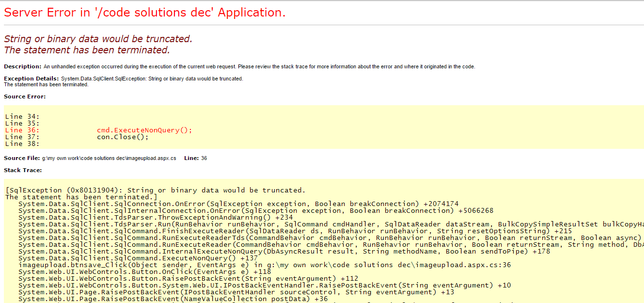The image size is (644, 303).
Task: Select the Exception Details label
Action: pyautogui.click(x=31, y=78)
